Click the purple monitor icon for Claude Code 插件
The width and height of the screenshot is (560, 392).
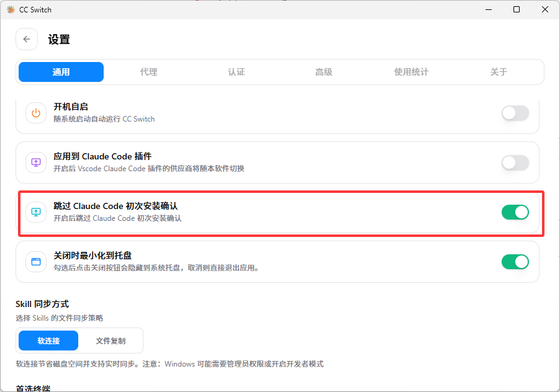36,163
